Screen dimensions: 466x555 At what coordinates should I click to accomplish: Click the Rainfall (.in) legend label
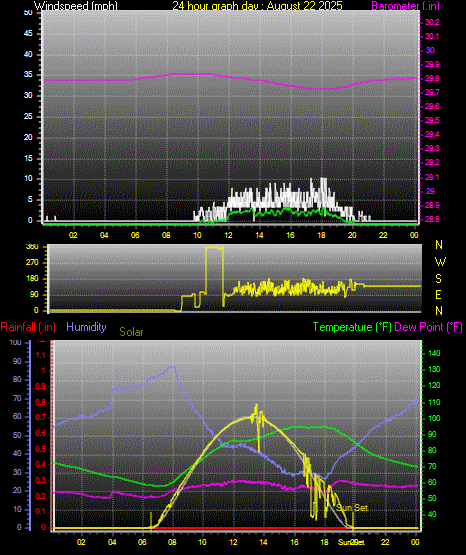pos(28,327)
